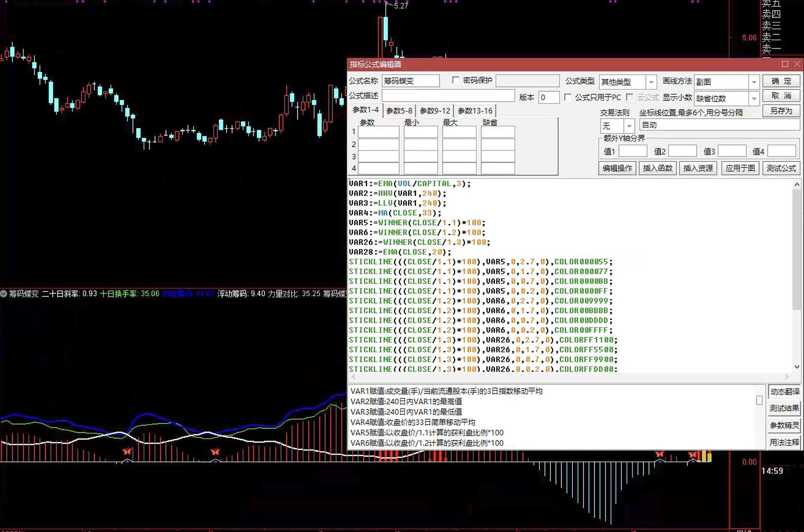Image resolution: width=804 pixels, height=532 pixels.
Task: Click the STICKLINE line ending COLOR000055
Action: click(x=481, y=262)
